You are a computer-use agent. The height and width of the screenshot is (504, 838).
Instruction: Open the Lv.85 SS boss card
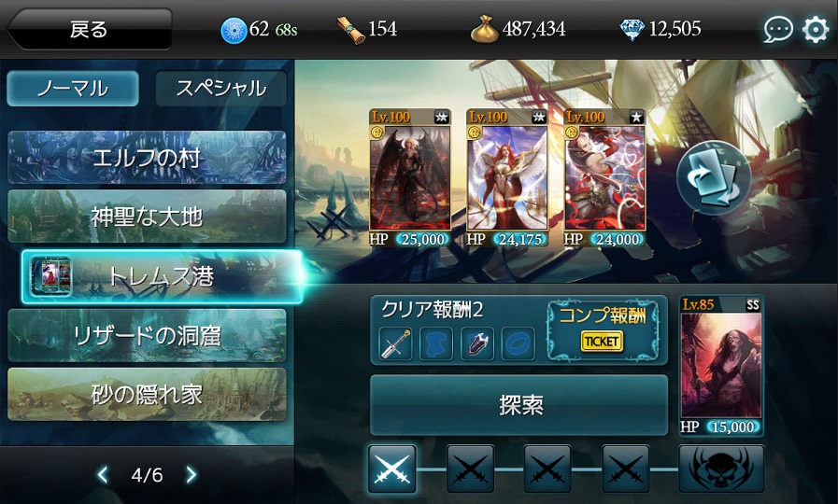click(x=721, y=366)
